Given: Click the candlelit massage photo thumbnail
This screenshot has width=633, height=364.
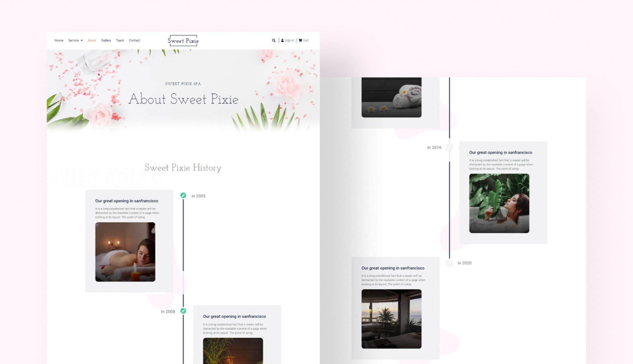Looking at the screenshot, I should click(x=125, y=252).
